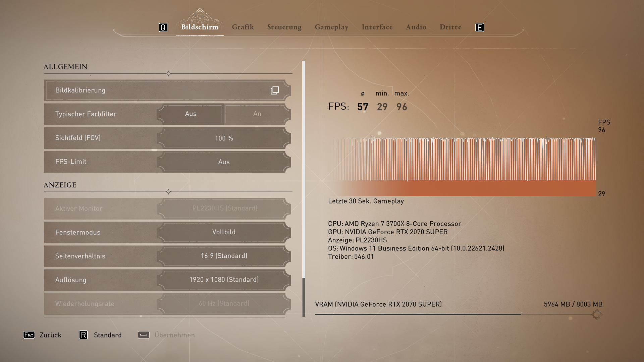Click the E key next-tab icon
This screenshot has height=362, width=644.
click(480, 27)
